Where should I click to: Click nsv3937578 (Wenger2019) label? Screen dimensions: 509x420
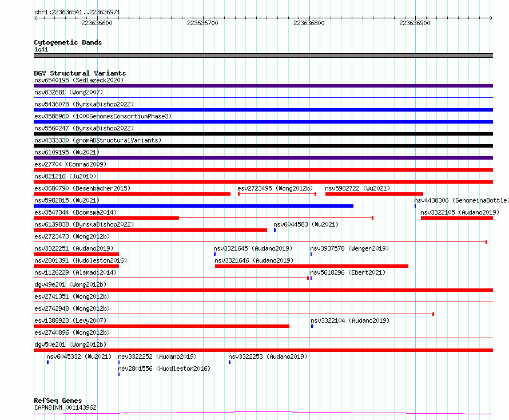tap(349, 248)
